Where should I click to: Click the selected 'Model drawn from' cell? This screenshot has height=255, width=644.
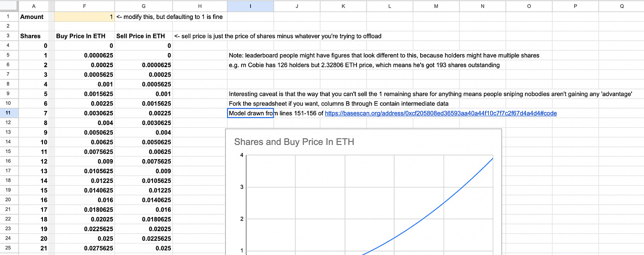coord(250,113)
